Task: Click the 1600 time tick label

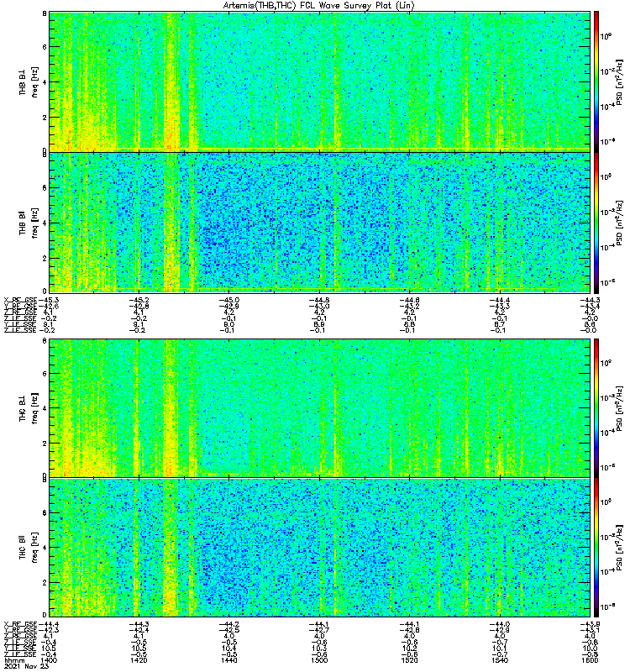Action: (590, 660)
